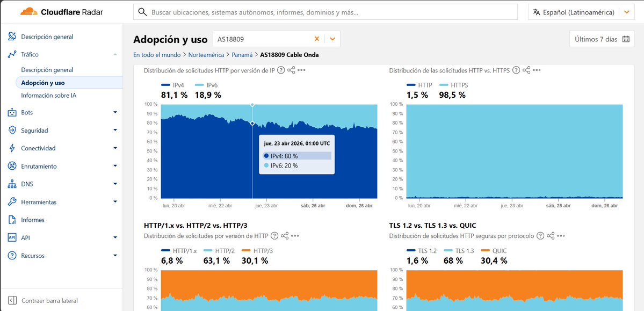Expand the Seguridad section arrow
The image size is (644, 311).
coord(115,130)
